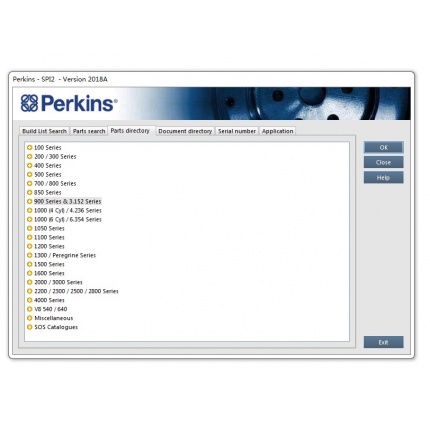Select 200 / 300 Series in the list
This screenshot has height=430, width=430.
click(55, 156)
